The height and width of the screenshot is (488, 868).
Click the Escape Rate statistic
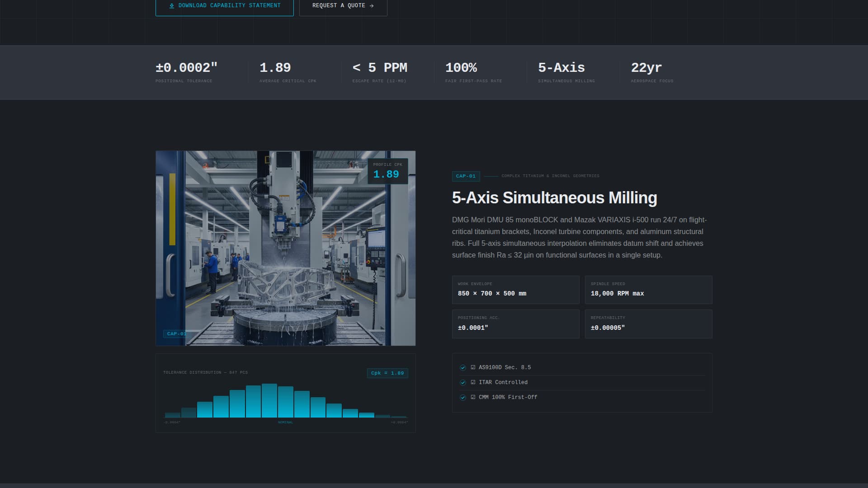click(x=380, y=71)
